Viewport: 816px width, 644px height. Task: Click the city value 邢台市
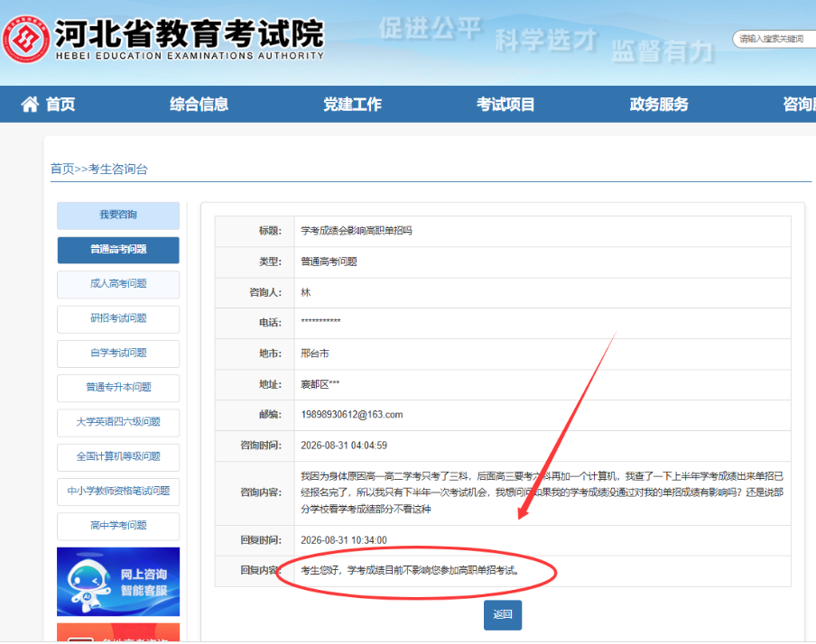click(315, 354)
